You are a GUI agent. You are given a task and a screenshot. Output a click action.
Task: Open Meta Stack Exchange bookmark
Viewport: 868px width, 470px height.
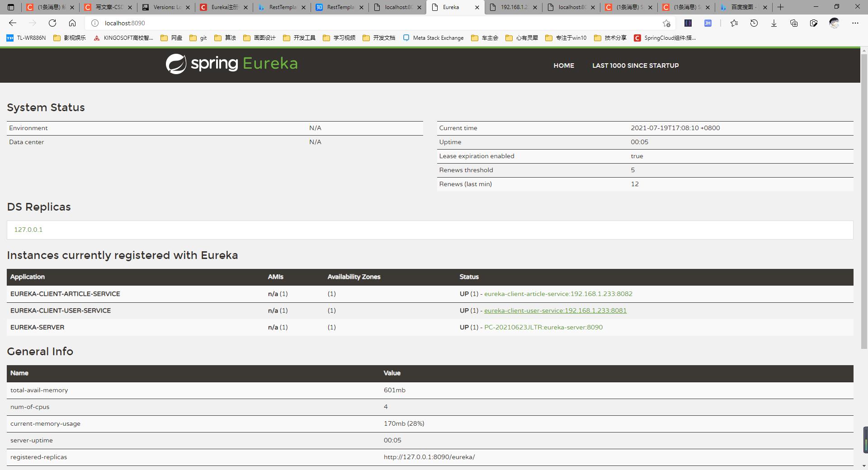click(433, 38)
